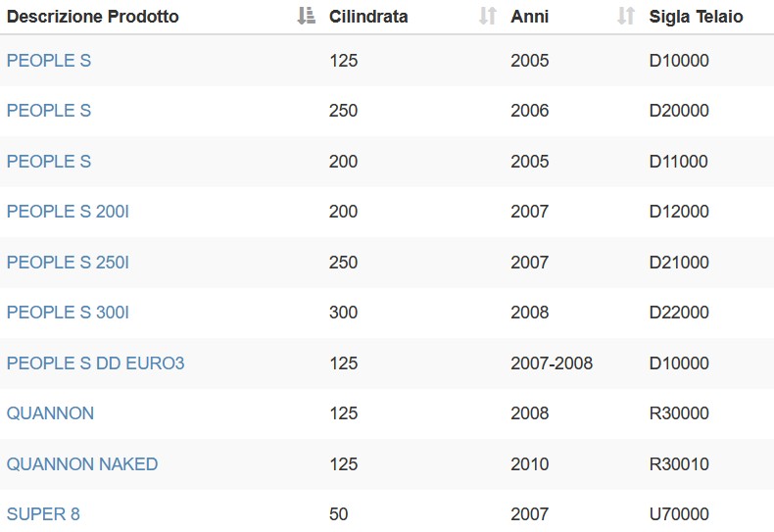This screenshot has width=774, height=532.
Task: Select the Descrizione Prodotto column header
Action: [x=93, y=17]
